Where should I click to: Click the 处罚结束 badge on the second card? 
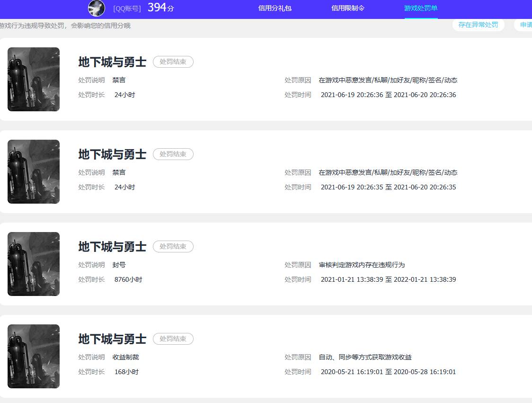coord(173,154)
